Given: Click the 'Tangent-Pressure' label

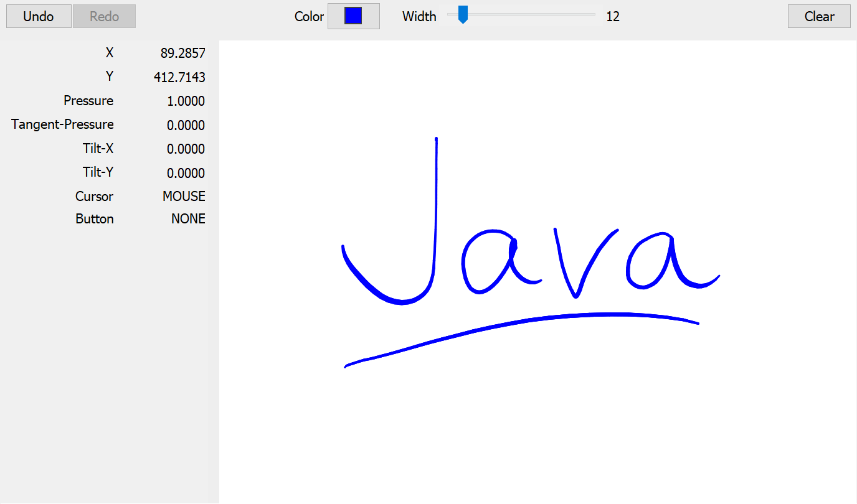Looking at the screenshot, I should click(x=62, y=124).
